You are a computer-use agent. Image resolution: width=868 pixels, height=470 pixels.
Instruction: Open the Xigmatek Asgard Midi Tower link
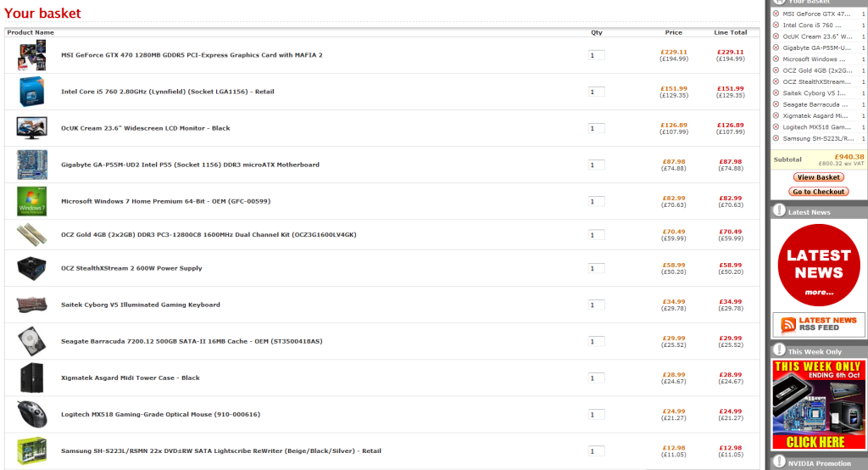pos(130,378)
